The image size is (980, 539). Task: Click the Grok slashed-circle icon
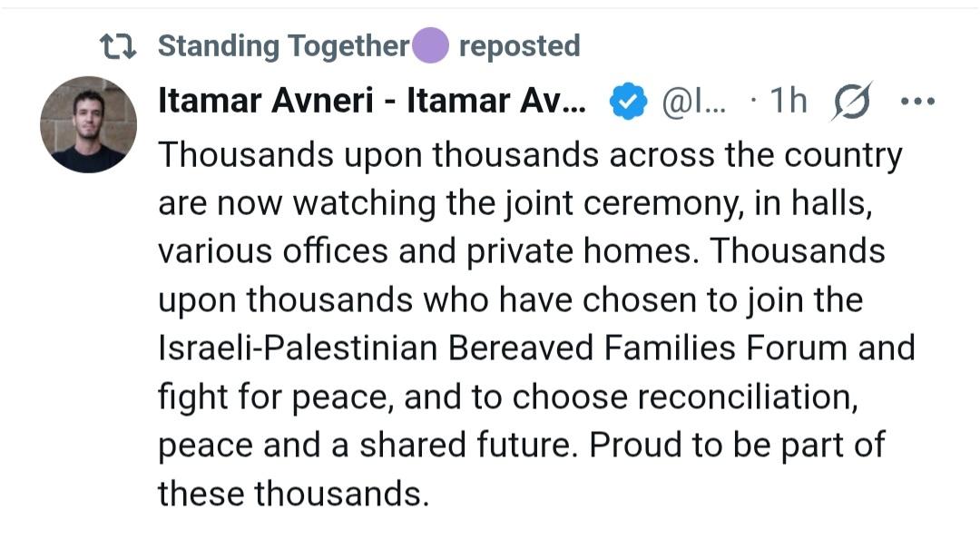point(852,102)
